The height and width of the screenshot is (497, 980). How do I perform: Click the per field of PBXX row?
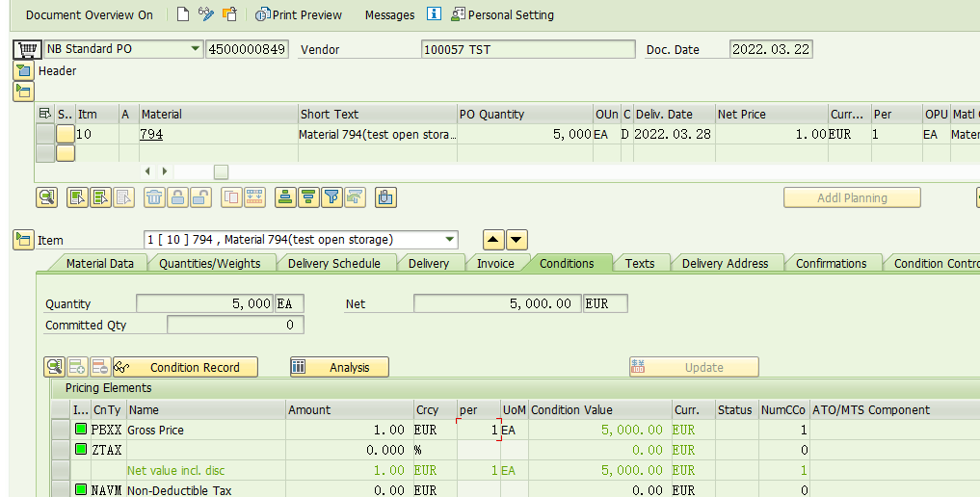coord(479,430)
